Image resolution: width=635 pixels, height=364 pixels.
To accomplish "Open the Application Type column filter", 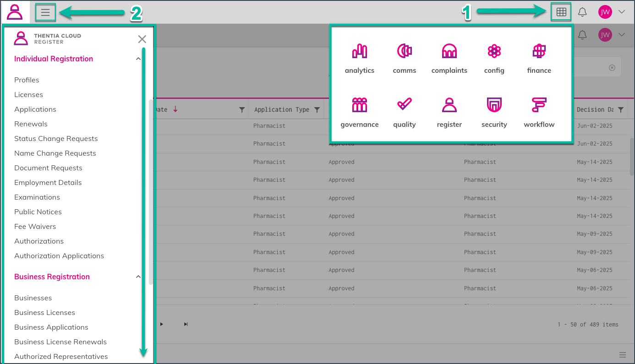I will tap(317, 110).
